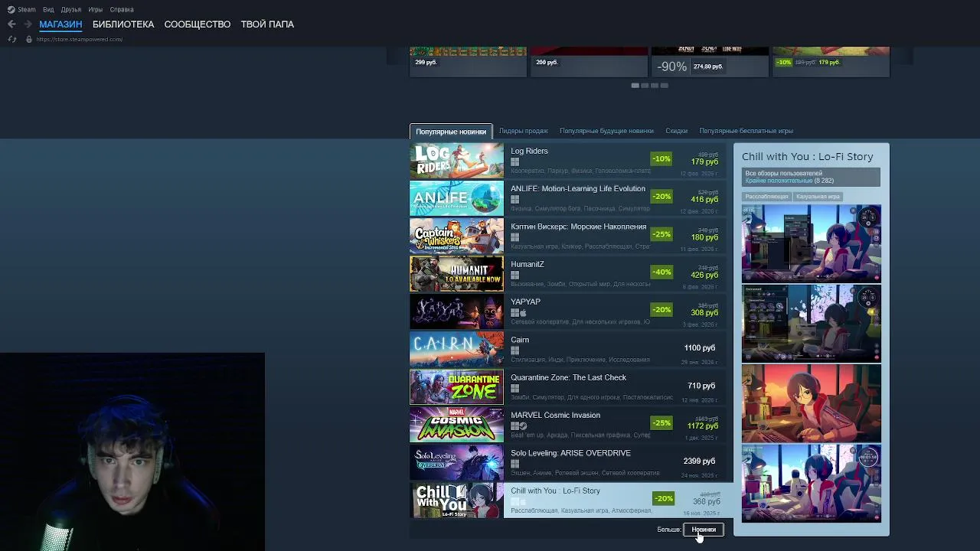Click the padlock icon beside the URL

[x=29, y=39]
